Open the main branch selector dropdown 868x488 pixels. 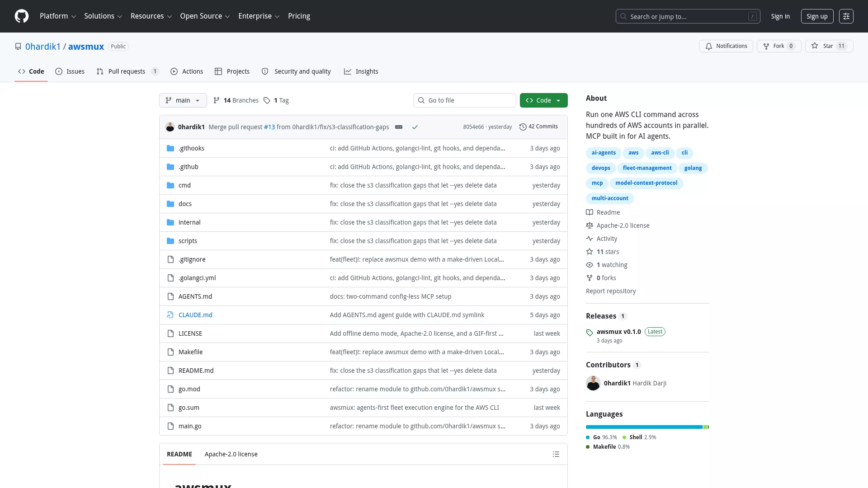(x=183, y=100)
